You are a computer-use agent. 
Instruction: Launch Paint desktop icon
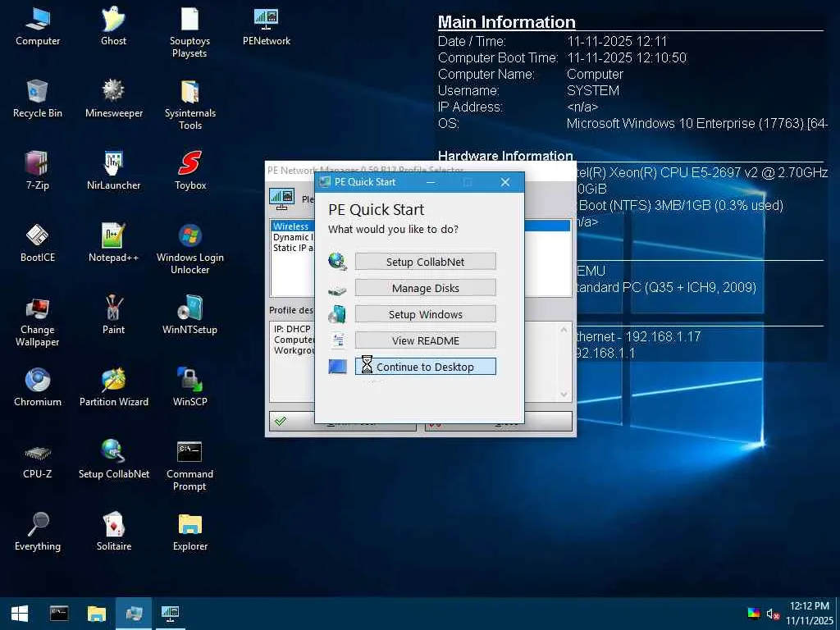click(113, 316)
